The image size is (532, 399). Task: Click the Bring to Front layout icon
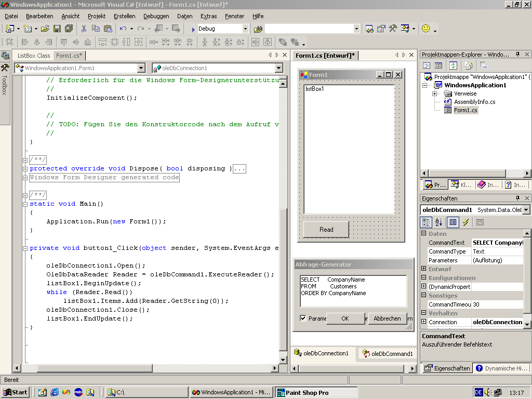(x=282, y=42)
